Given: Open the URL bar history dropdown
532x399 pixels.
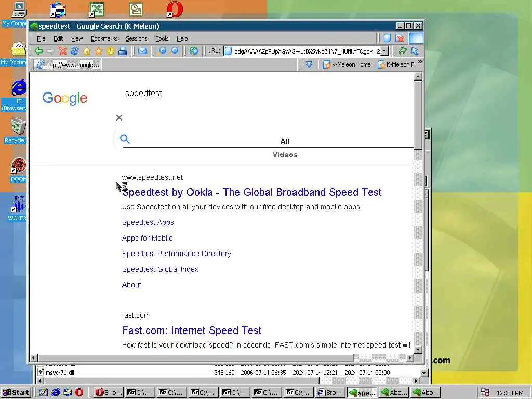Looking at the screenshot, I should (384, 51).
